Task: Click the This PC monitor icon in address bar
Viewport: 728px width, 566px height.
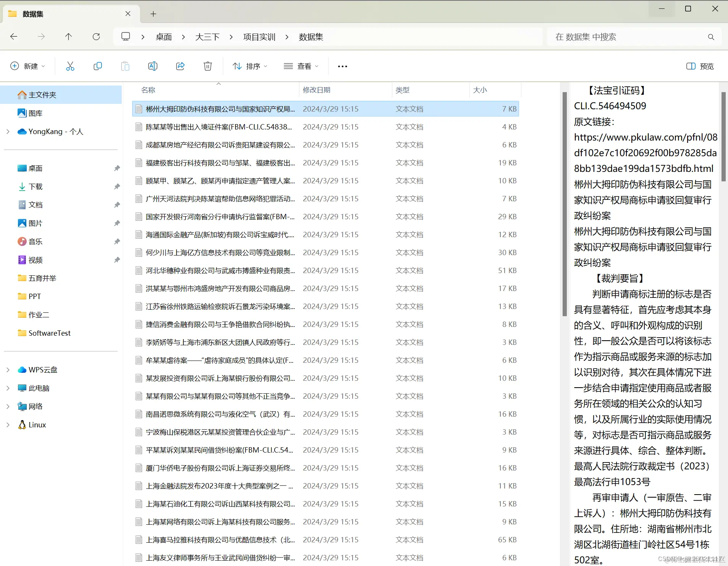Action: 126,37
